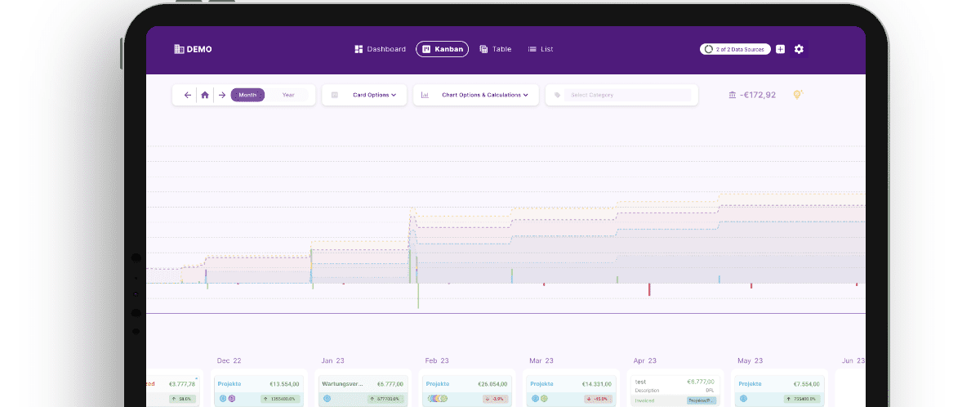Click the Kanban view tab
The image size is (980, 407).
[442, 49]
